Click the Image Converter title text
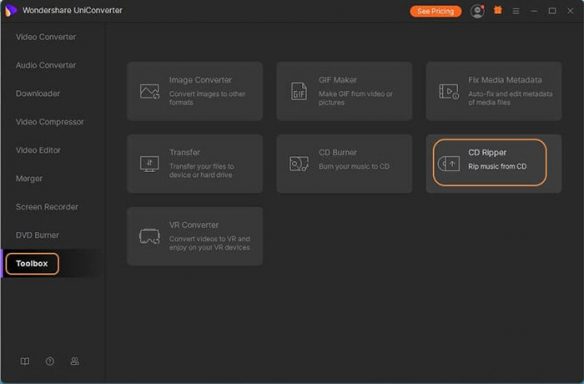Viewport: 584px width, 384px height. (200, 80)
